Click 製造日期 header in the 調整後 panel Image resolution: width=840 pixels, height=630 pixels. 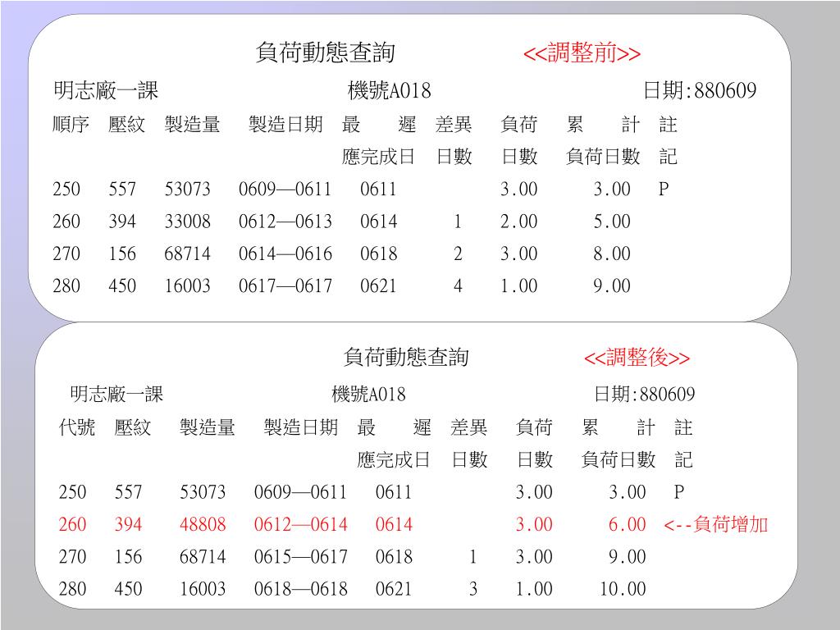pos(300,427)
